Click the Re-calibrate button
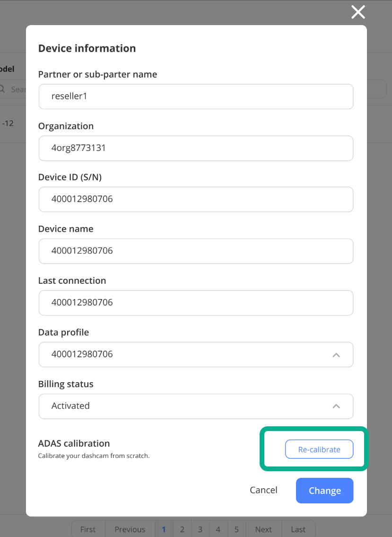This screenshot has width=392, height=537. [x=319, y=449]
